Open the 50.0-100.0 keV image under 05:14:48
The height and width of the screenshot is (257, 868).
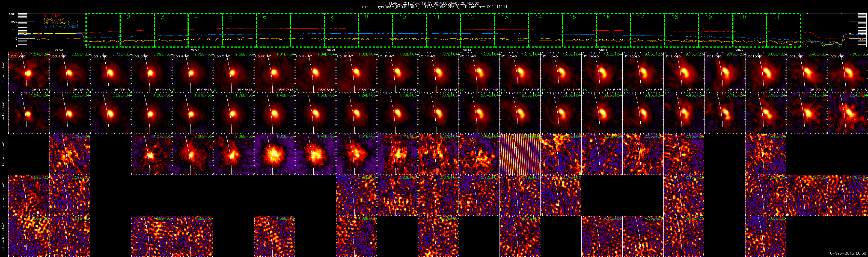coord(602,236)
